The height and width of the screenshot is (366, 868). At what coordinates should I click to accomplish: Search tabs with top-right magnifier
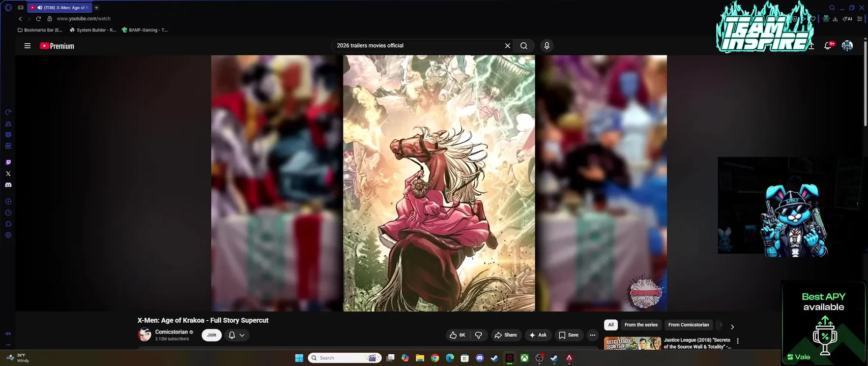(x=832, y=8)
